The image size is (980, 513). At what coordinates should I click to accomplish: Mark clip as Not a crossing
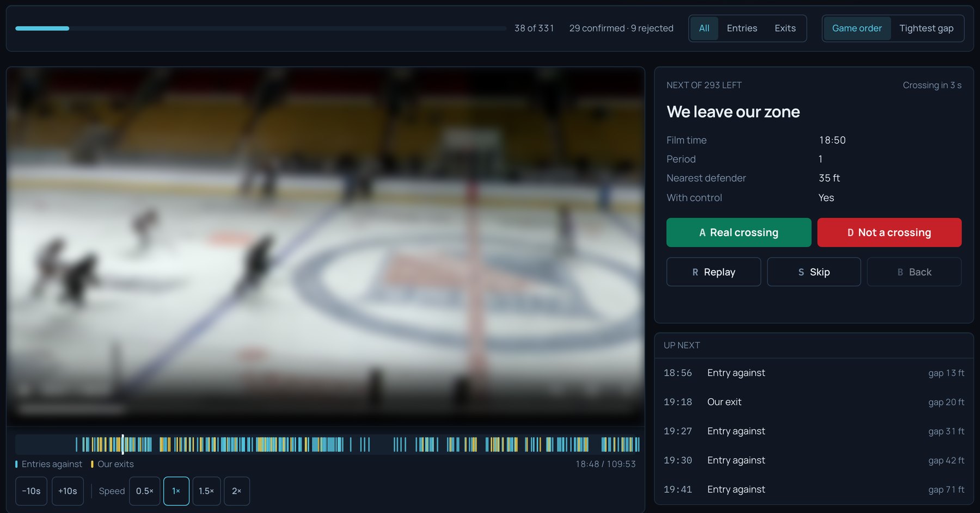pos(889,232)
